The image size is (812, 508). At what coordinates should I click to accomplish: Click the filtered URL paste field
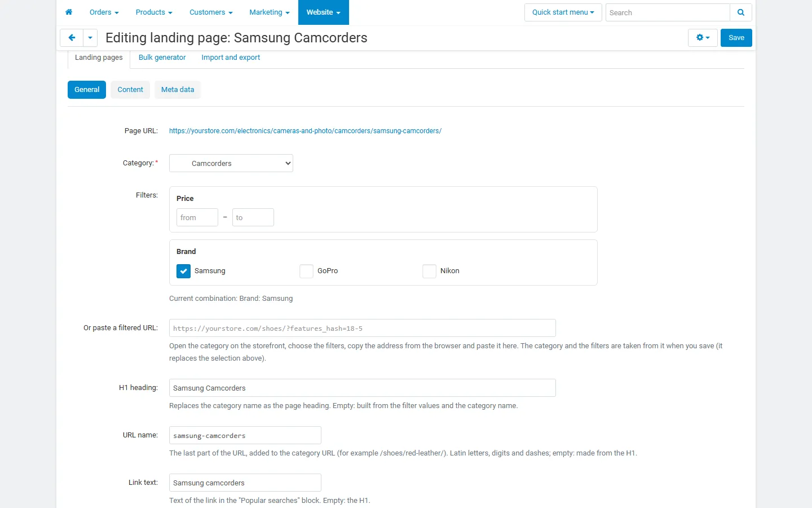(363, 328)
